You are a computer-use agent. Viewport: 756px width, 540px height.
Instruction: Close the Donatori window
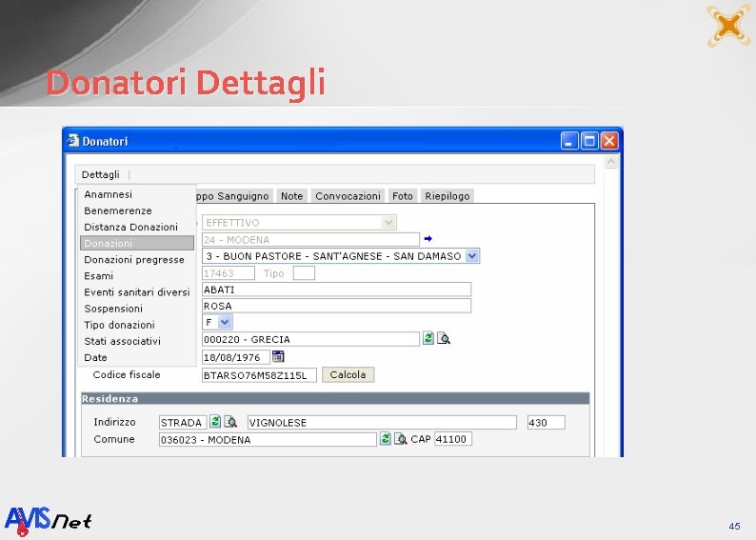609,141
